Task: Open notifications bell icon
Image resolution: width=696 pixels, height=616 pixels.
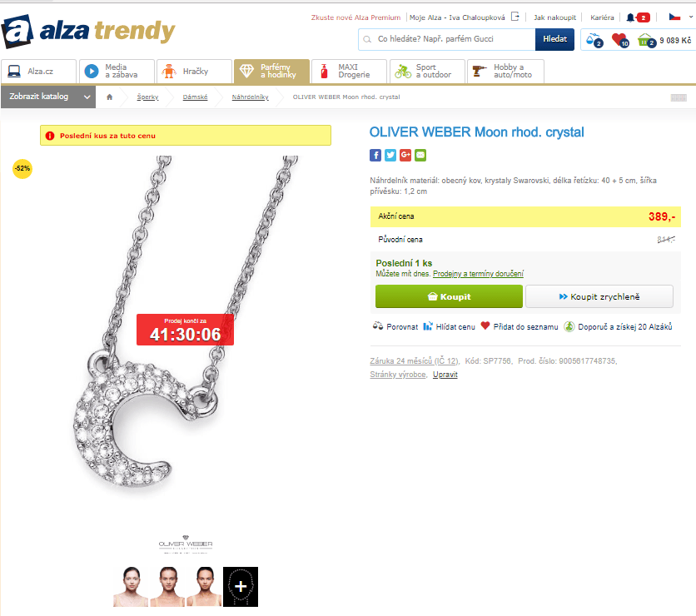Action: click(x=630, y=17)
